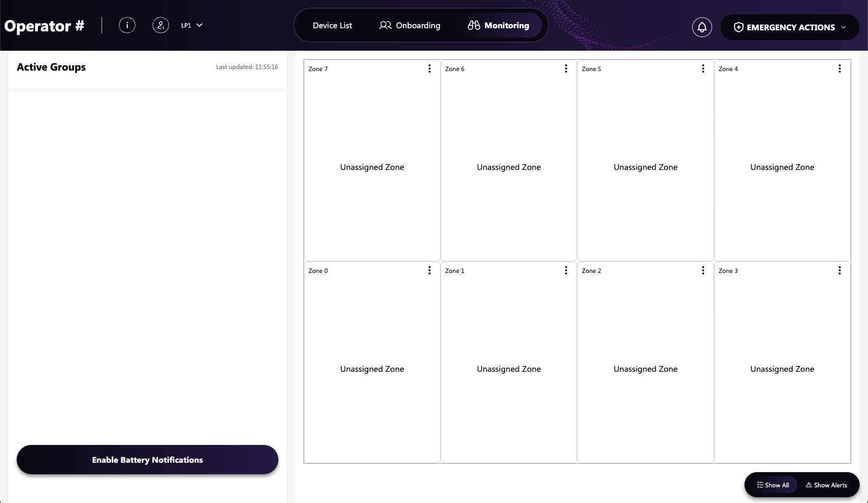Open the user profile icon
This screenshot has height=503, width=868.
[161, 25]
